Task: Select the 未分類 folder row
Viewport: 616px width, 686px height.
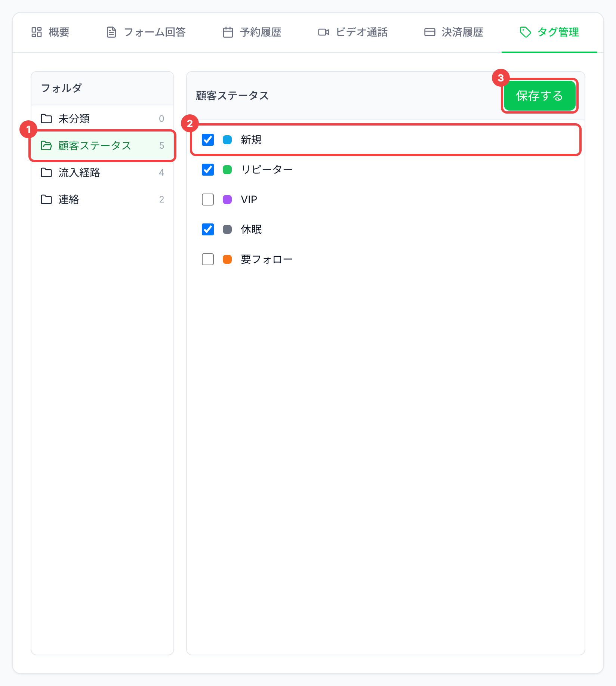Action: point(102,118)
